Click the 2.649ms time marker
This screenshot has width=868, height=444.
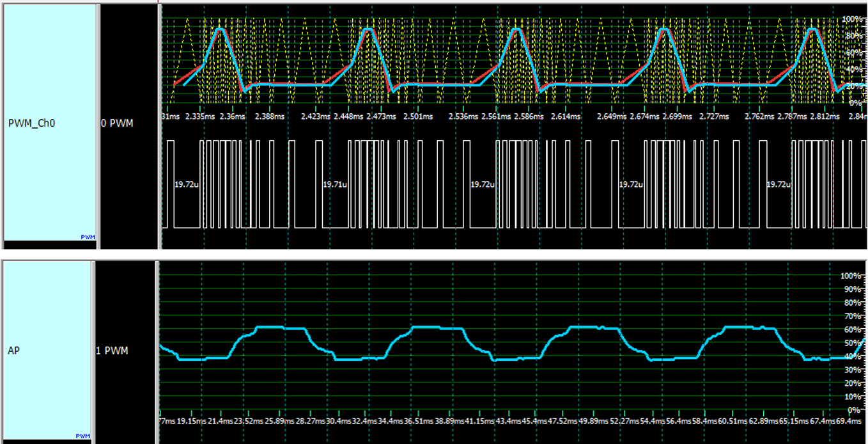612,116
